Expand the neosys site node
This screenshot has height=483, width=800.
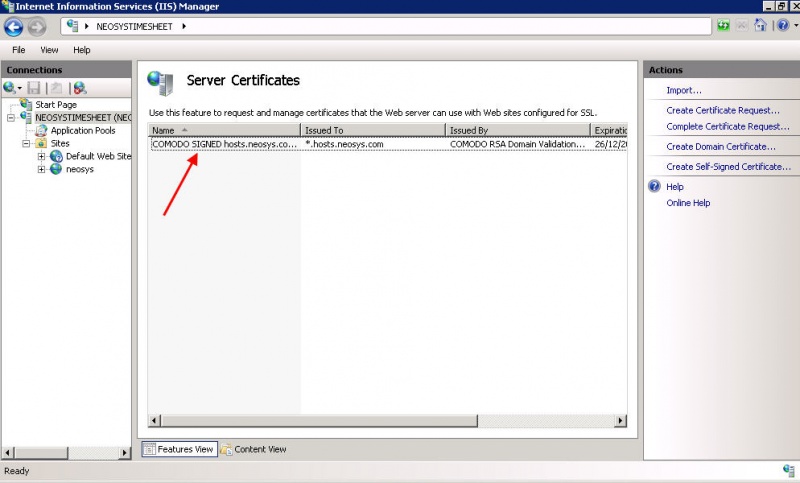pos(41,169)
